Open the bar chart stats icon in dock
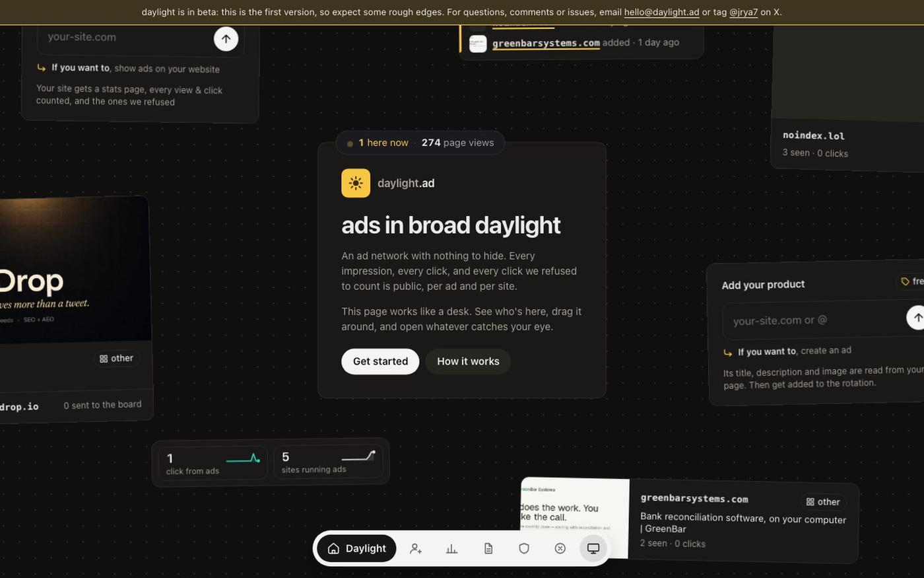The image size is (924, 578). click(452, 548)
